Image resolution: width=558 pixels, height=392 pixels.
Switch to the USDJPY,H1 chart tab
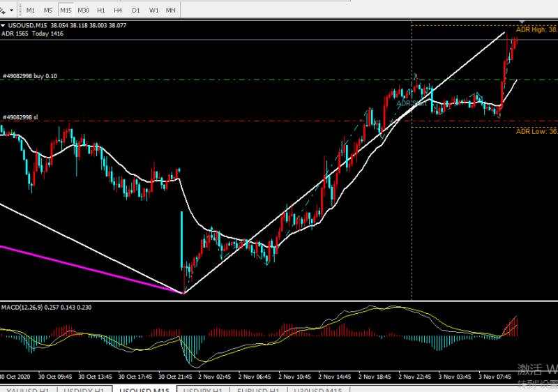(x=202, y=389)
